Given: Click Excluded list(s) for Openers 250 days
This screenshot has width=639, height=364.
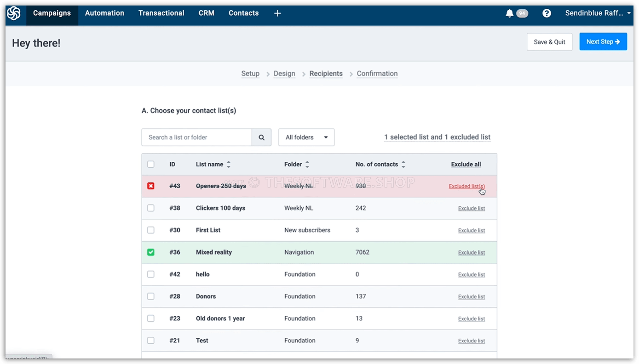Looking at the screenshot, I should pos(466,186).
